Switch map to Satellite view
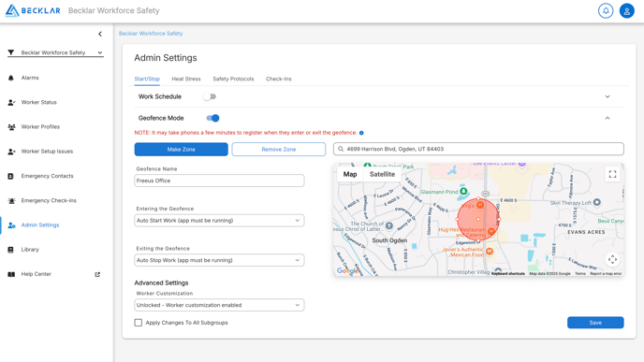 tap(382, 174)
